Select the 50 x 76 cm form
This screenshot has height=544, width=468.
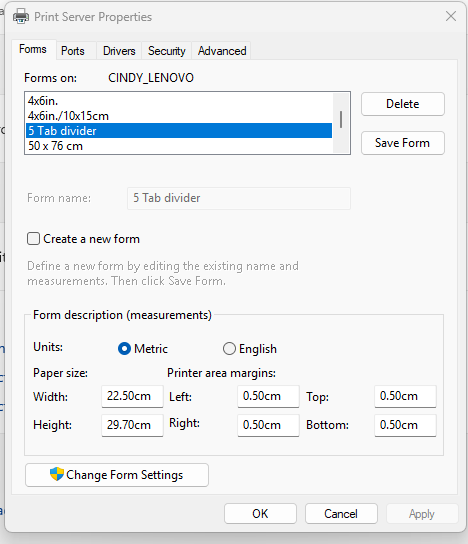click(179, 146)
